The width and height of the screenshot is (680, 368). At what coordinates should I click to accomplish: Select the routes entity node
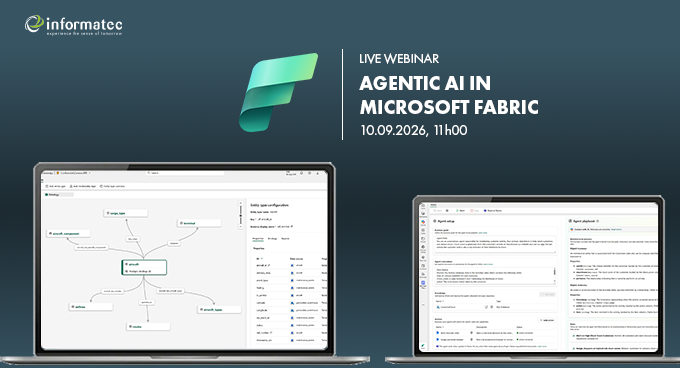click(148, 327)
